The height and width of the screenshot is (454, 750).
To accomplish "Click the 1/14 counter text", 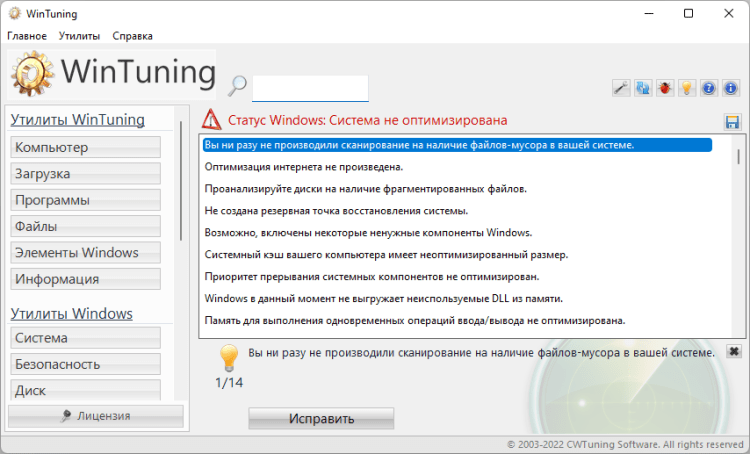I will click(229, 383).
